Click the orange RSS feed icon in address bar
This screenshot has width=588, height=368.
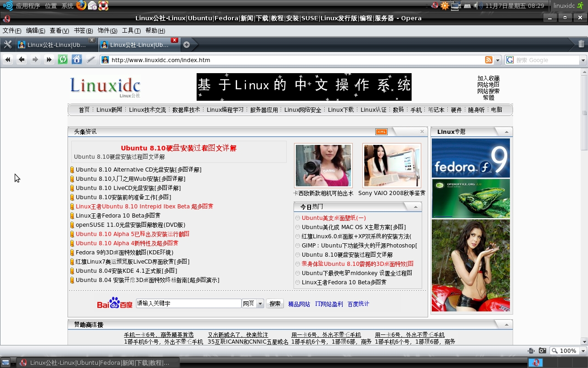pos(489,60)
